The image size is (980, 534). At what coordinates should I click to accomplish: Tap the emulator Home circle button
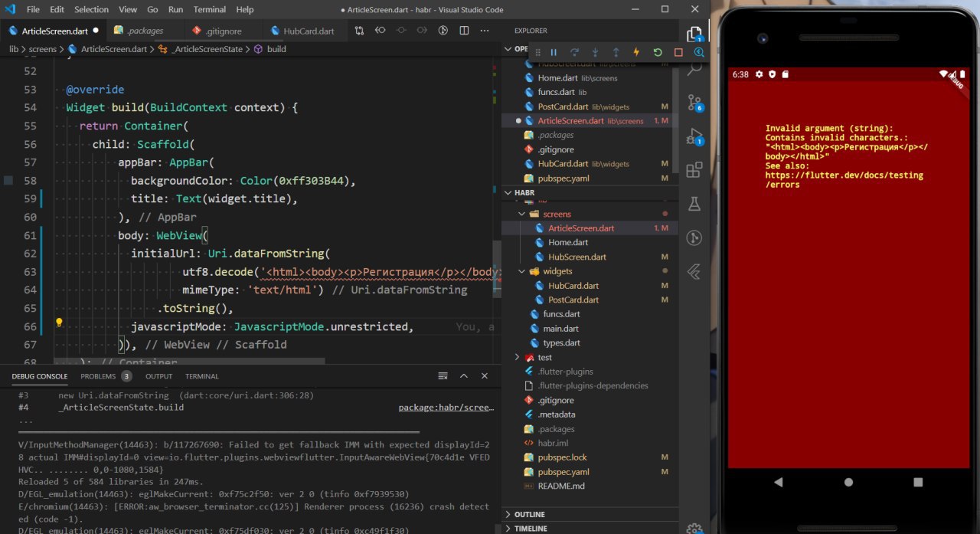[x=848, y=482]
